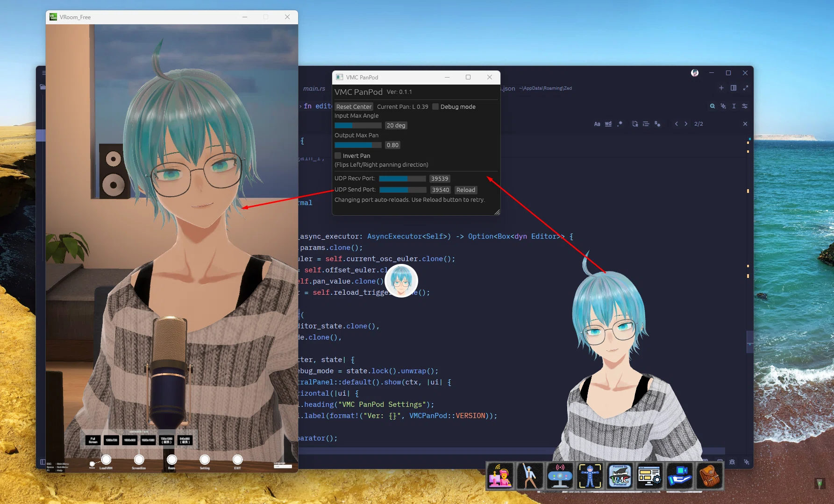The height and width of the screenshot is (504, 834).
Task: Select 1920x1080 screen size
Action: click(148, 440)
